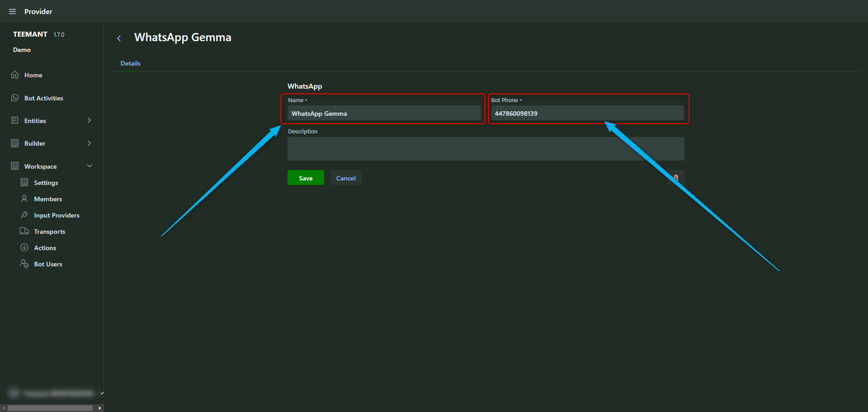The width and height of the screenshot is (868, 412).
Task: Click the Workspace building icon
Action: 15,166
